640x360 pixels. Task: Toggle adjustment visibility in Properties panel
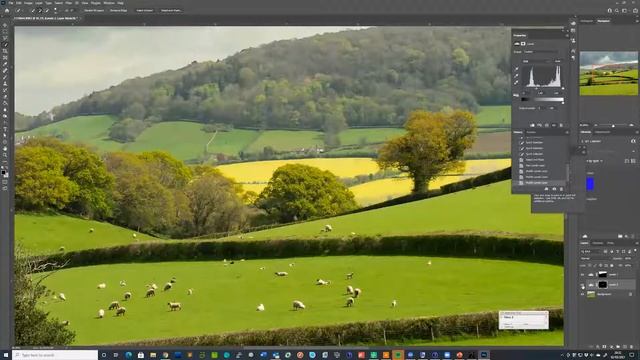tap(554, 125)
